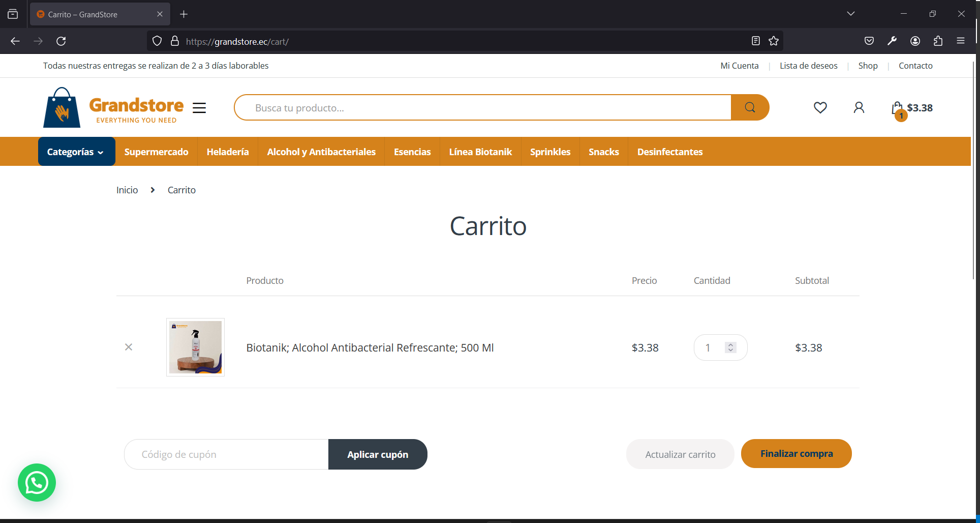The image size is (980, 523).
Task: Open Firefox extensions puzzle icon
Action: pos(938,41)
